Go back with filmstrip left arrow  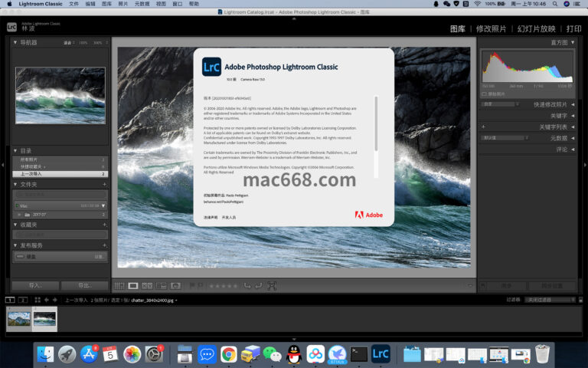coord(47,300)
